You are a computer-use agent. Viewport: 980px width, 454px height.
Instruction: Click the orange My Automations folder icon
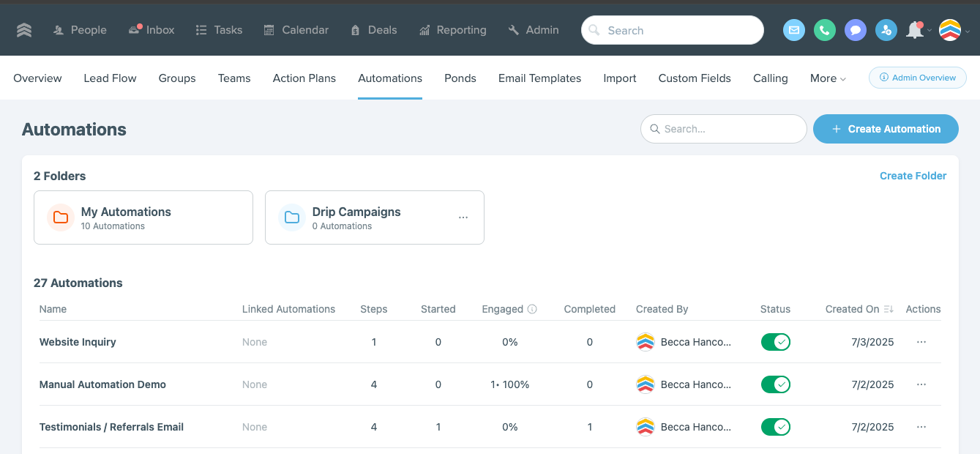[x=61, y=217]
